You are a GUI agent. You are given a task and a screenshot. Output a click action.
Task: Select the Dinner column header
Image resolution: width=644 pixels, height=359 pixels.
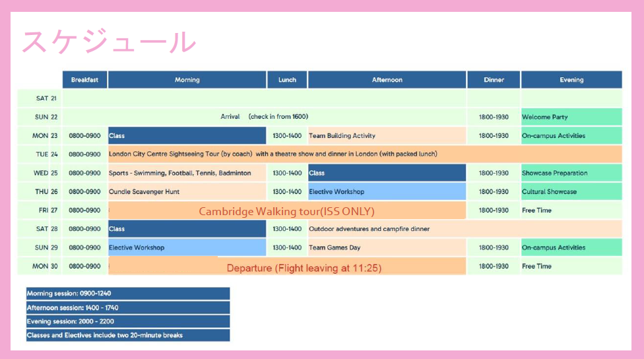coord(494,80)
